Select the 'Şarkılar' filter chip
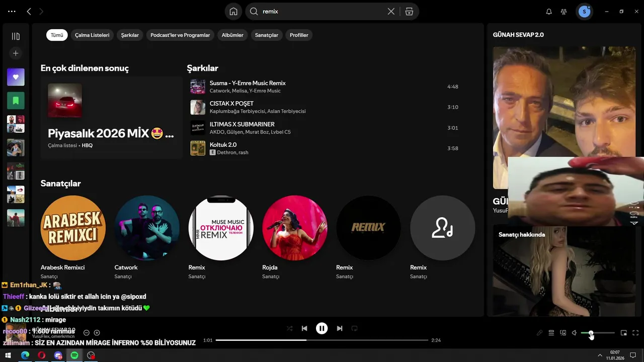644x362 pixels. pos(130,35)
